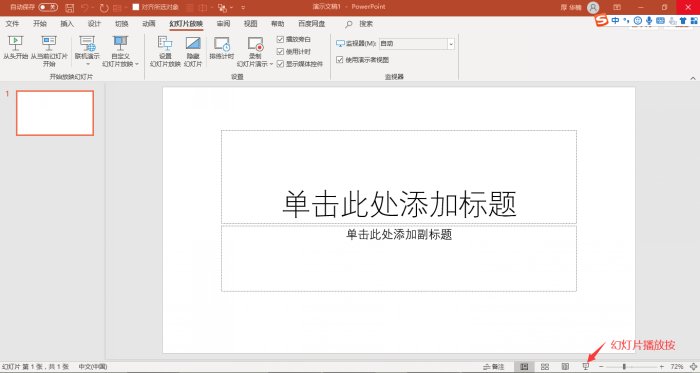Viewport: 700px width, 373px height.
Task: Click the 备注 notes button in status bar
Action: [493, 367]
